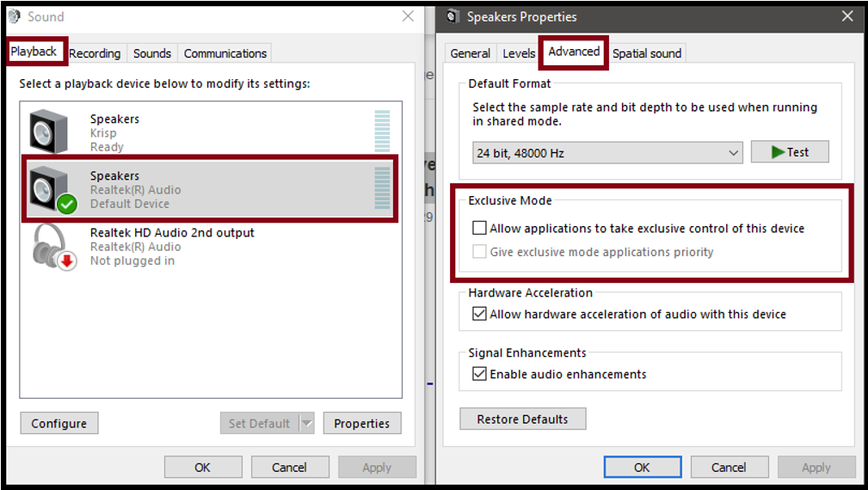
Task: Confirm with OK in Speakers Properties
Action: click(x=642, y=467)
